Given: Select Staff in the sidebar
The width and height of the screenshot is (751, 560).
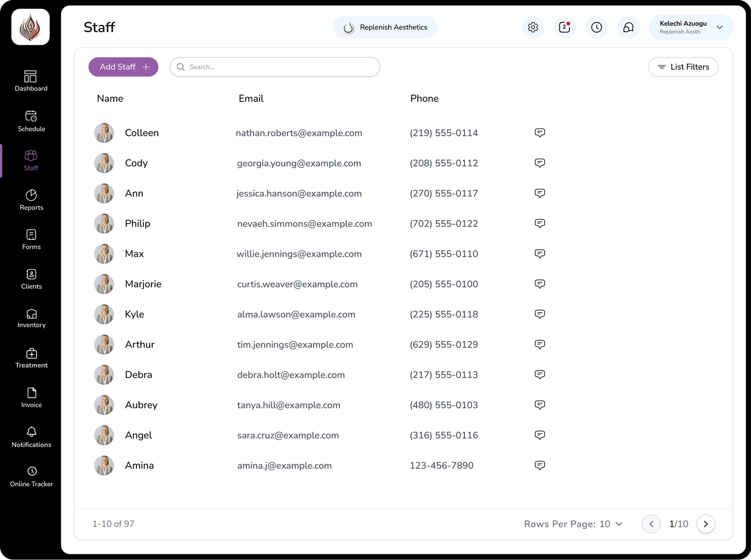Looking at the screenshot, I should [x=31, y=161].
